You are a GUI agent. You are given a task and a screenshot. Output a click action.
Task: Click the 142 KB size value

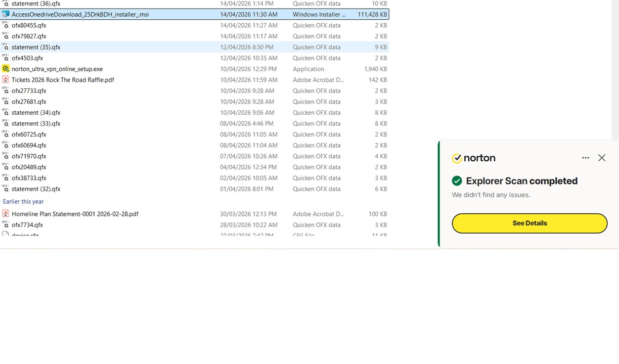pos(378,80)
